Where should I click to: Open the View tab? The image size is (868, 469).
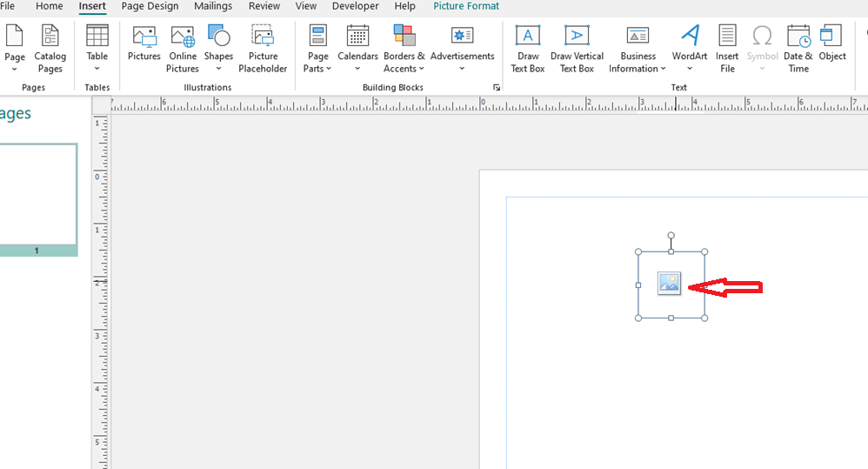point(306,6)
